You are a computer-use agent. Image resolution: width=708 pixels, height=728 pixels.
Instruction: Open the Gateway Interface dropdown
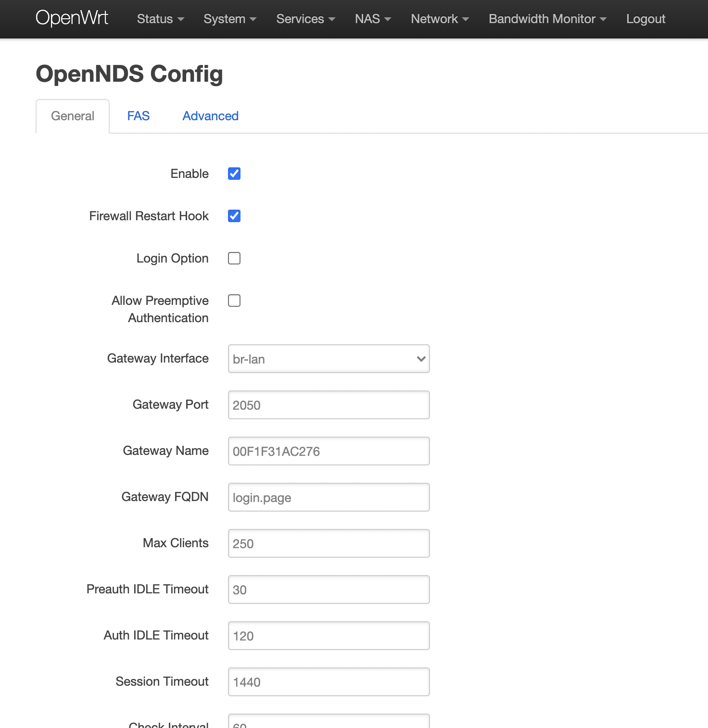pyautogui.click(x=329, y=359)
